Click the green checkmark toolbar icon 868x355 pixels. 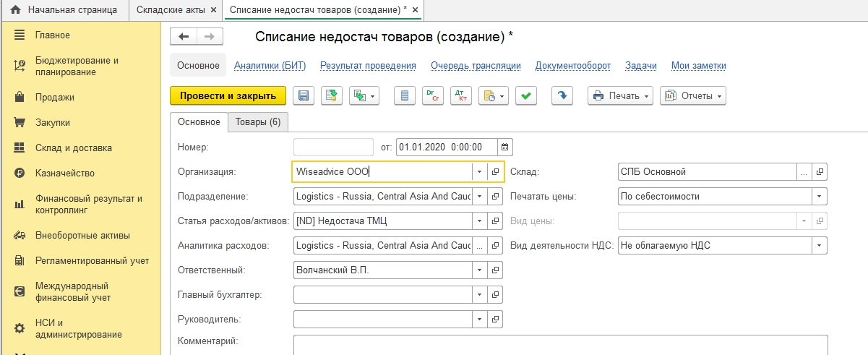tap(527, 96)
